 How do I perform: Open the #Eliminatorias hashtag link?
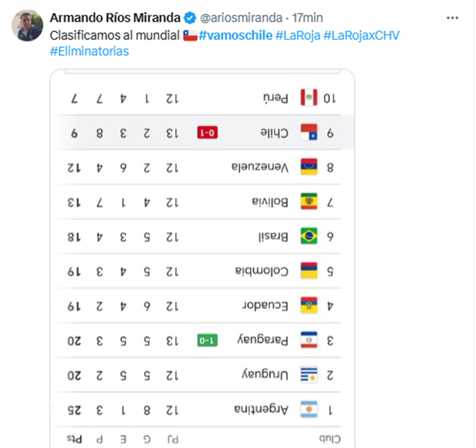pyautogui.click(x=90, y=52)
